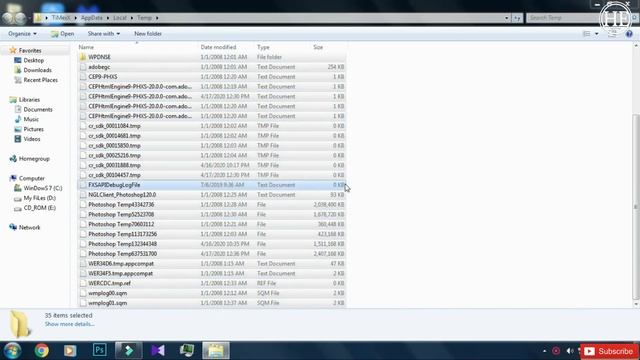Open Pictures library
The image size is (640, 360).
coord(33,129)
